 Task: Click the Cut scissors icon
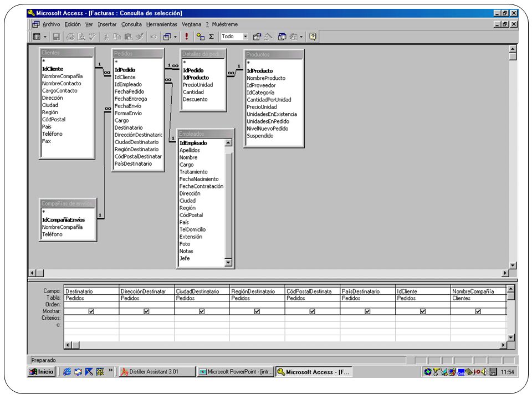[106, 37]
